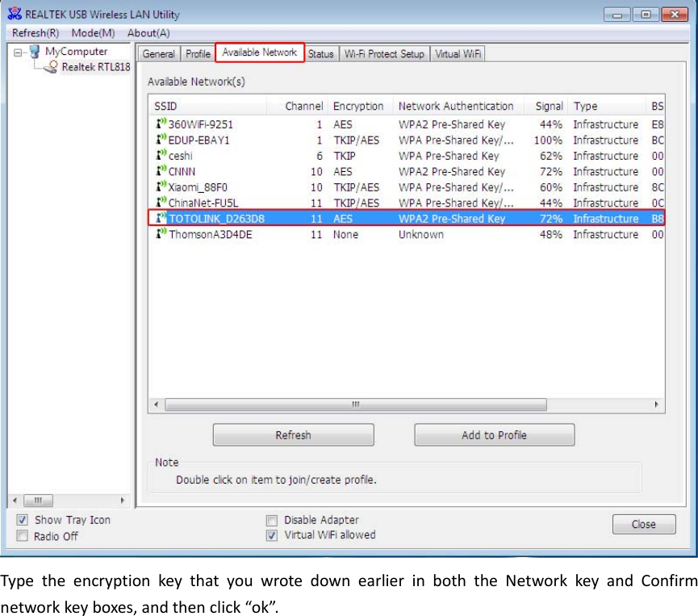Click the 100% signal value
Image resolution: width=698 pixels, height=616 pixels.
(548, 140)
